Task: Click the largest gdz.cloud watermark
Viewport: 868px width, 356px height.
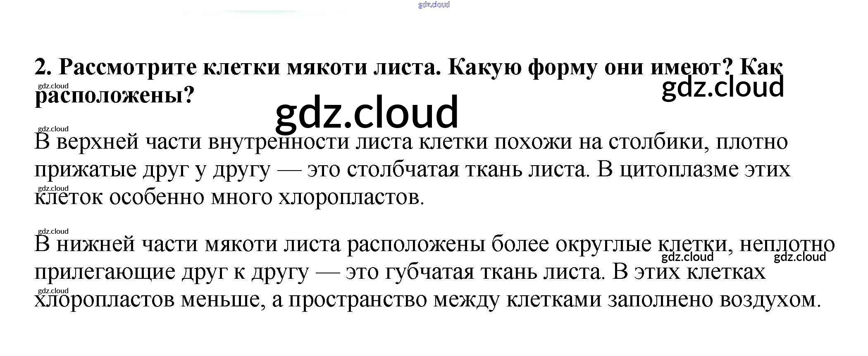Action: (x=367, y=112)
